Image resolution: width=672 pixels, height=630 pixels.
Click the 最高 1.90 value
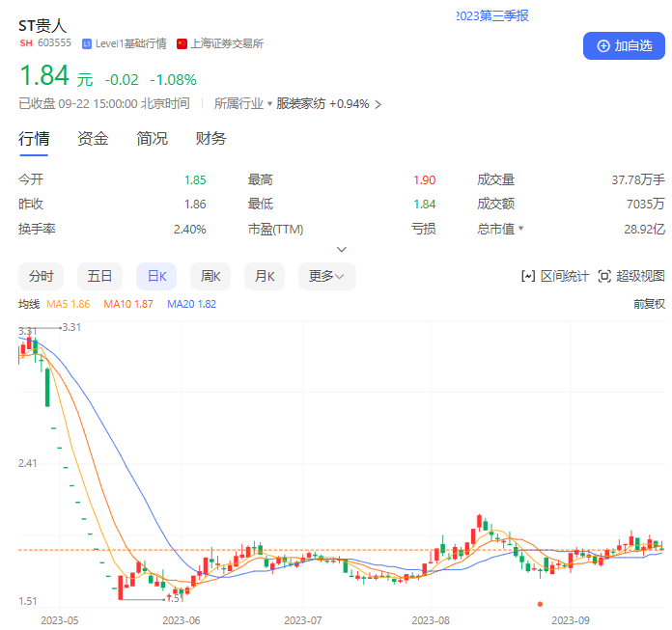point(424,179)
